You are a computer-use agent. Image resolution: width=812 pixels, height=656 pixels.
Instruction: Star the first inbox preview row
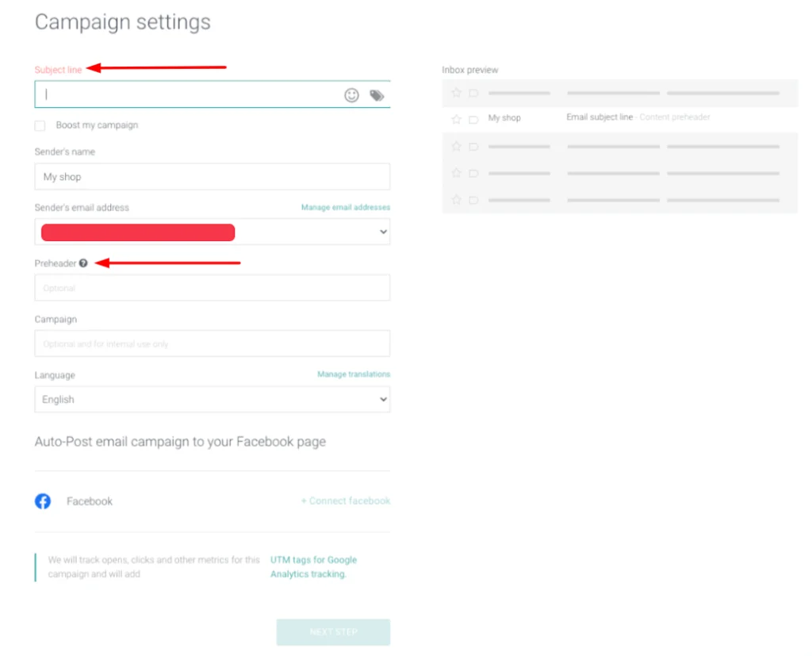(456, 93)
